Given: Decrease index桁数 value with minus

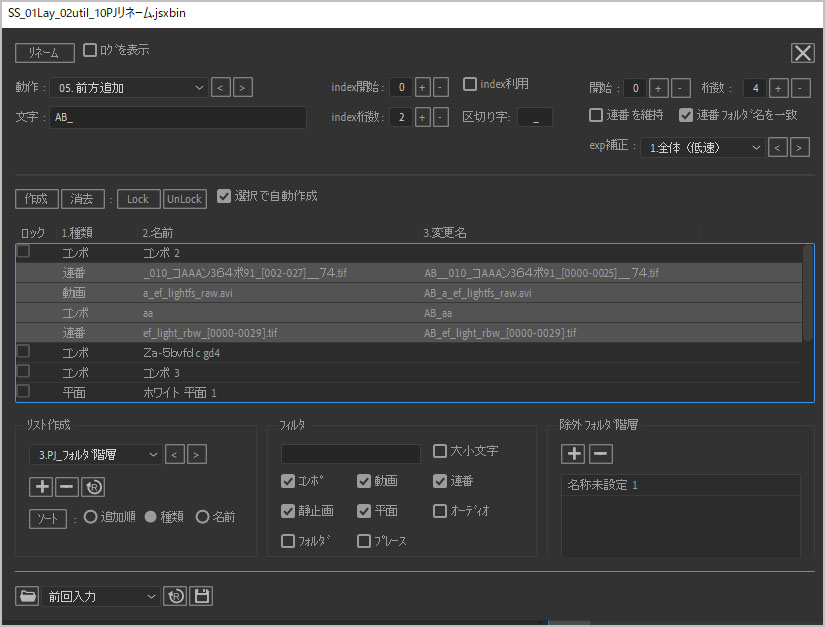Looking at the screenshot, I should tap(441, 117).
